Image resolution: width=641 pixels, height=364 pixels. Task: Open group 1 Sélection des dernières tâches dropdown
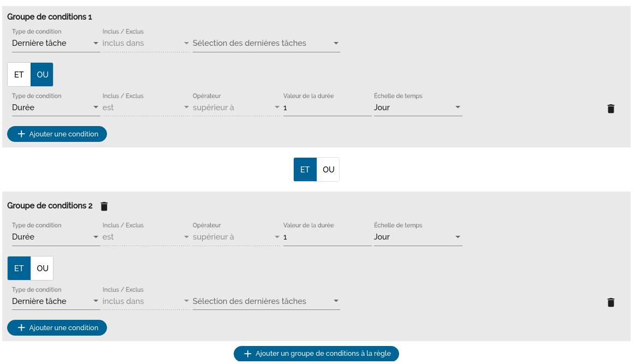pos(266,43)
